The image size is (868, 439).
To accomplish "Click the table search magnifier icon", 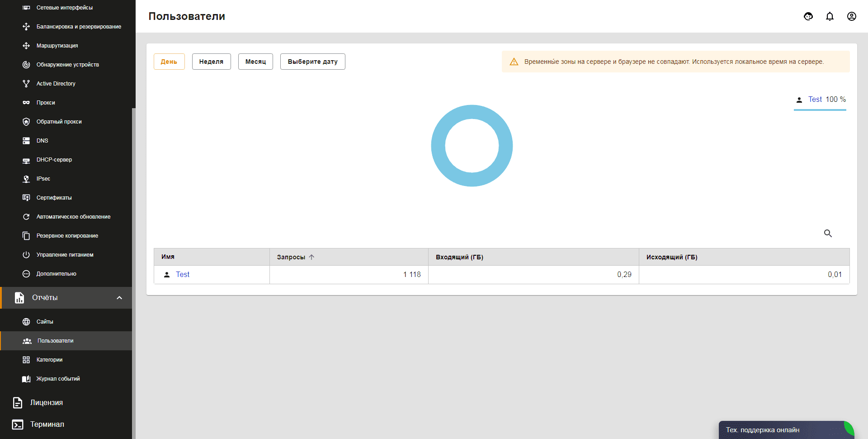I will click(x=828, y=234).
